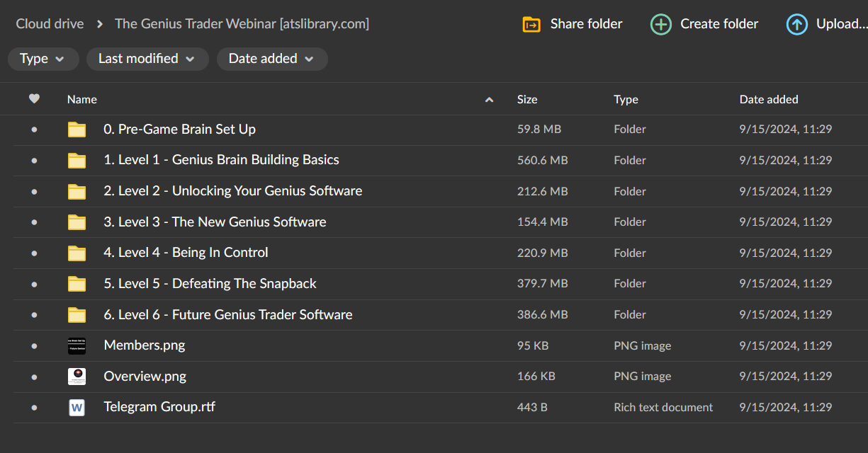Open the Telegram Group.rtf file link
This screenshot has height=453, width=868.
(159, 406)
